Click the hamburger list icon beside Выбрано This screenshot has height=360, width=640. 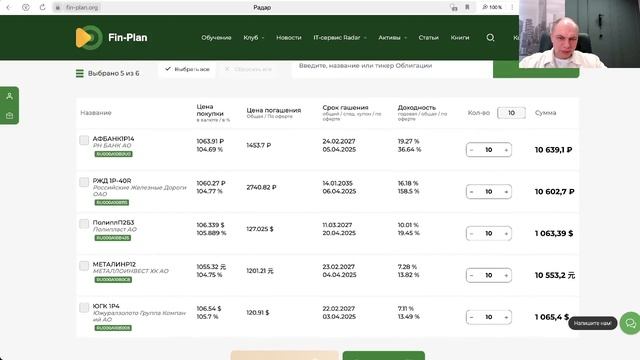tap(80, 73)
